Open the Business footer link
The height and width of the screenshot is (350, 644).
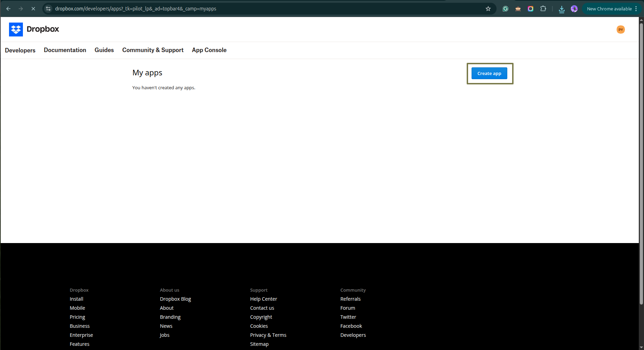(x=80, y=326)
